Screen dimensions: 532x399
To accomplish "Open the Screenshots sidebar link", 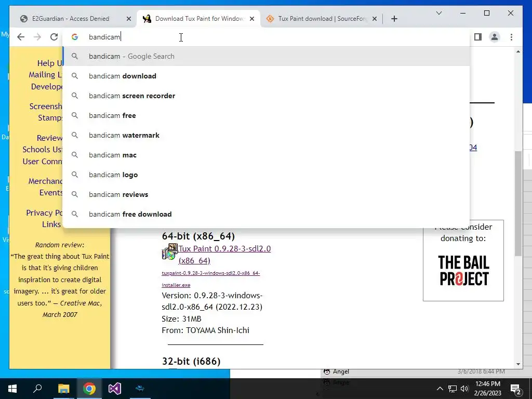I will coord(46,106).
